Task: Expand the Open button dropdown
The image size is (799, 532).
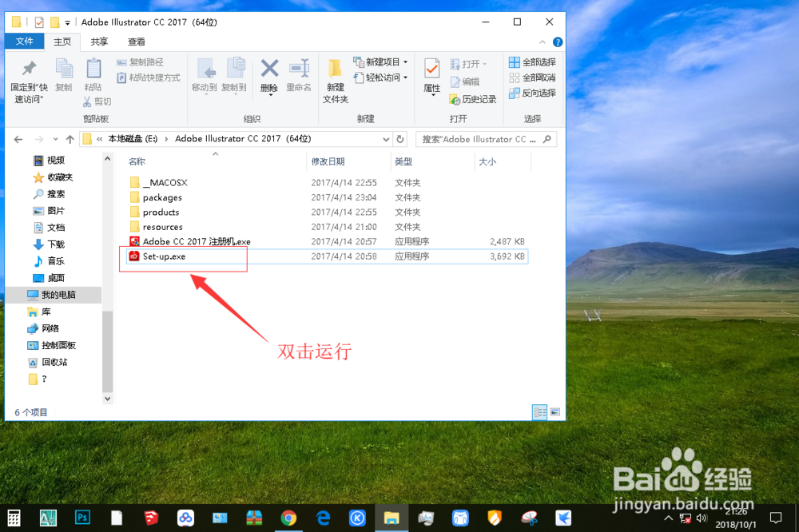Action: [485, 64]
